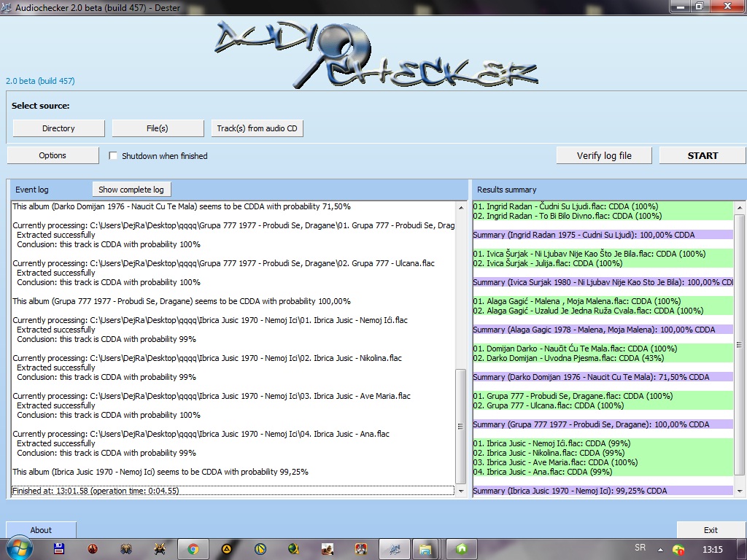Select Summary (Grupa 777 1977) row
747x560 pixels.
click(603, 424)
